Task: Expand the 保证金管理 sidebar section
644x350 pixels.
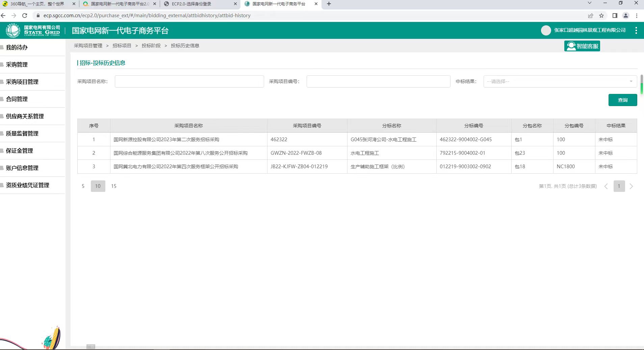Action: click(x=20, y=151)
